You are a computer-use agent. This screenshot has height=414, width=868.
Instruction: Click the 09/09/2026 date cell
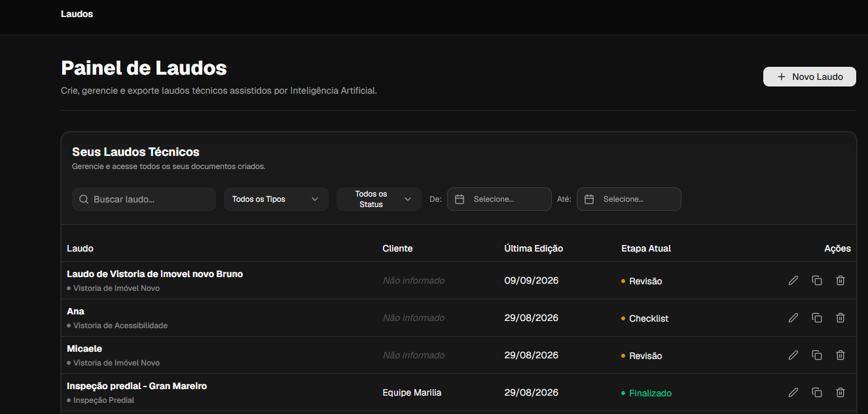tap(531, 280)
